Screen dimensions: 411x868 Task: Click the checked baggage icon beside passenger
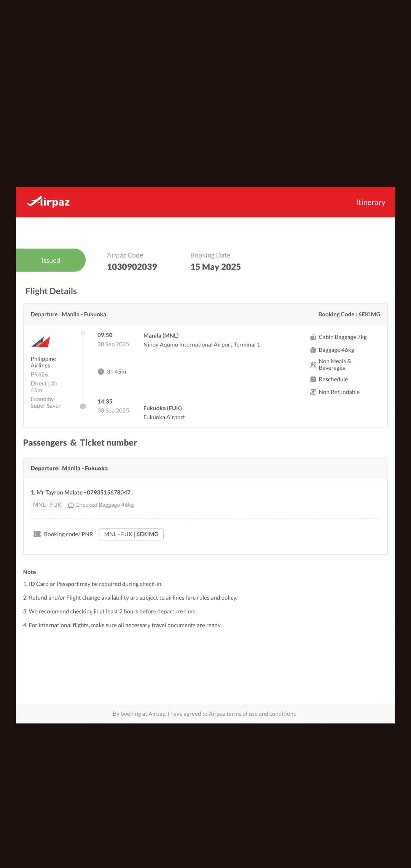tap(71, 505)
